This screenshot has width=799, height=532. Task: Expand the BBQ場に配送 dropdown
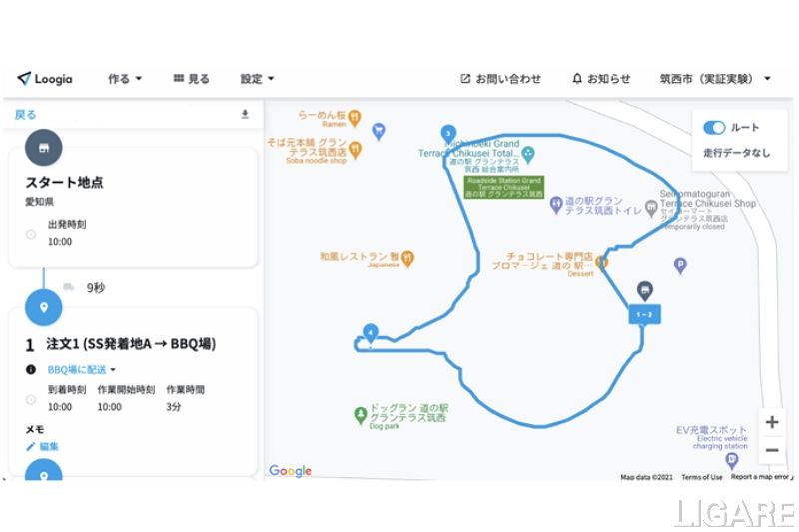tap(82, 369)
